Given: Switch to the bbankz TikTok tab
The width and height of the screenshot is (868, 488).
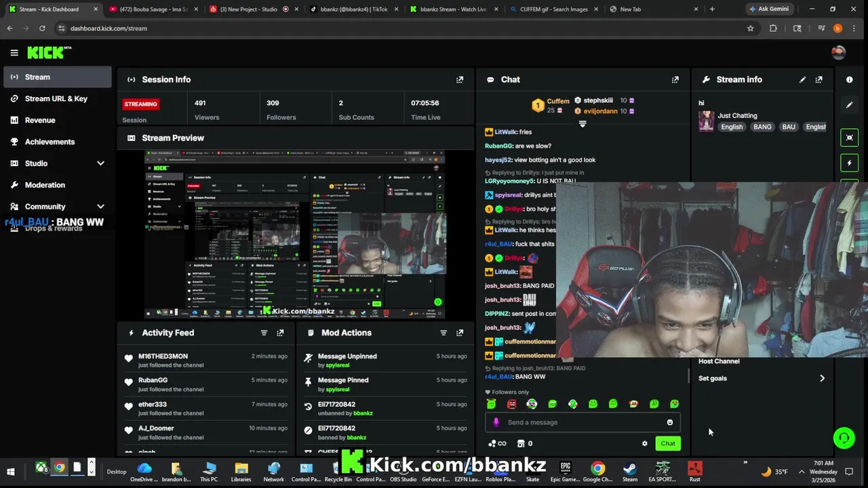Looking at the screenshot, I should click(353, 9).
